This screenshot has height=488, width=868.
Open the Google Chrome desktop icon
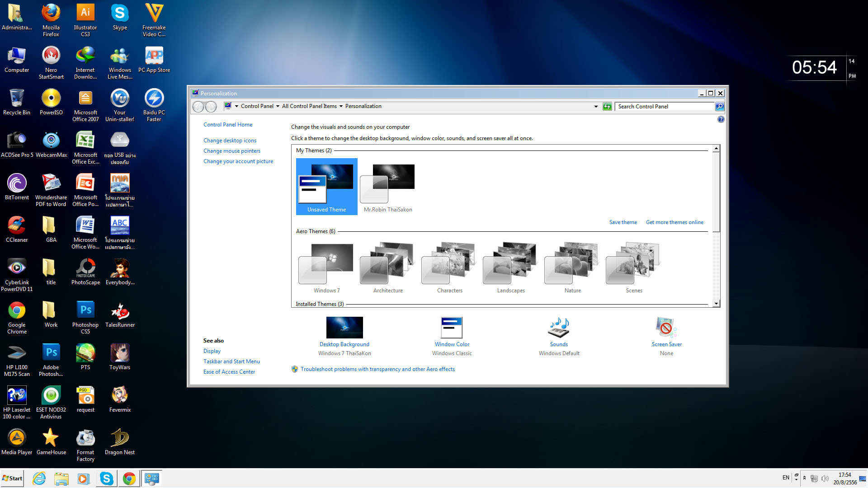17,311
